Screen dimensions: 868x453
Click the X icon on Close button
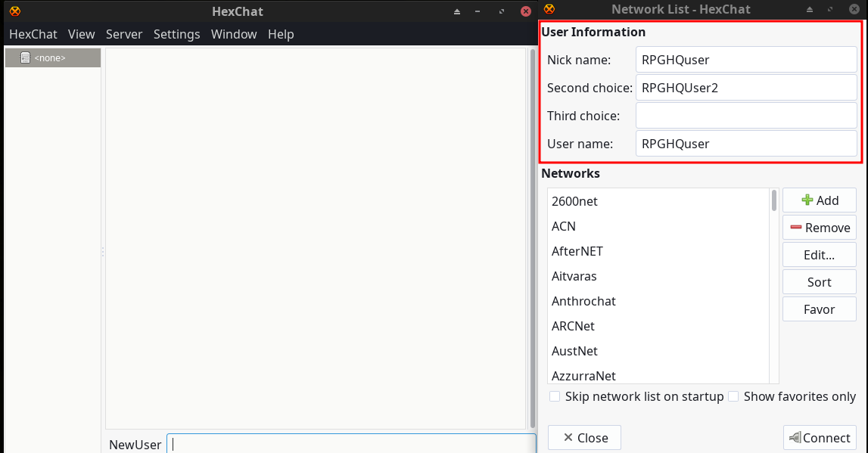click(x=568, y=438)
